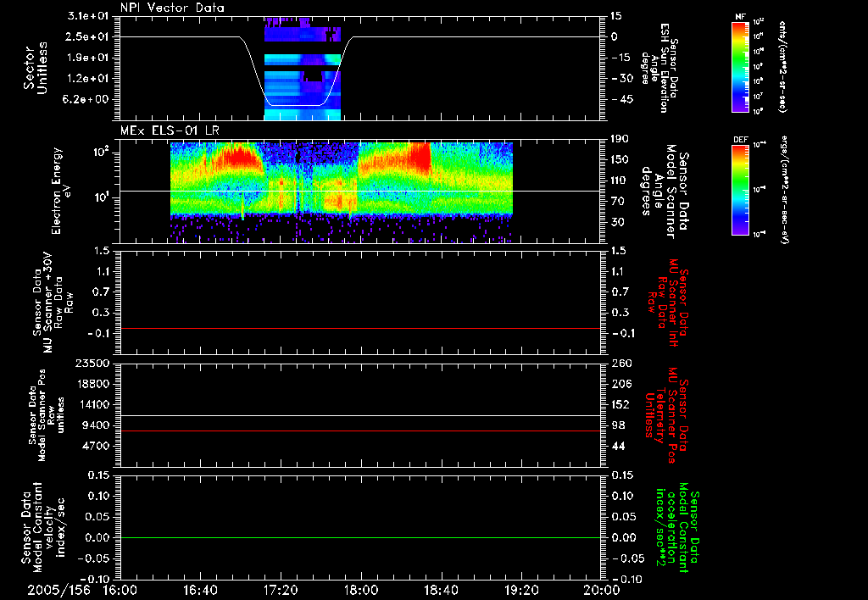Click the 2.5e+01 sector tick label
Image resolution: width=868 pixels, height=600 pixels.
(88, 36)
